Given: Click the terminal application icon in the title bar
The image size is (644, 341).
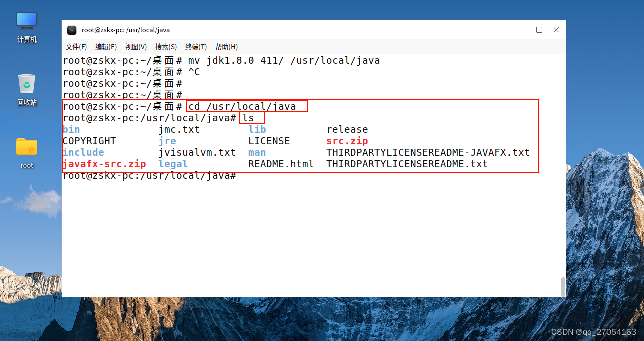Looking at the screenshot, I should coord(72,30).
